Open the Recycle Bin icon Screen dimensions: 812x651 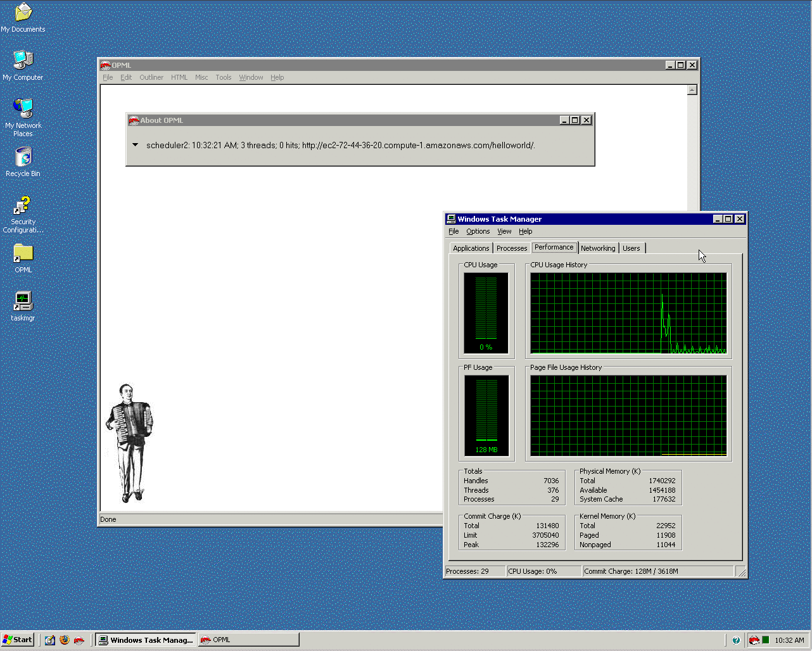click(x=23, y=158)
